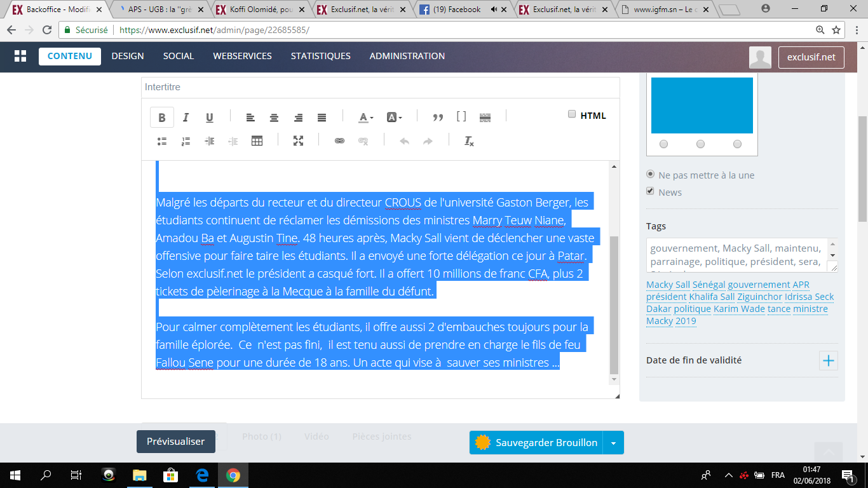Open the DESIGN menu
Viewport: 868px width, 488px height.
pyautogui.click(x=128, y=56)
